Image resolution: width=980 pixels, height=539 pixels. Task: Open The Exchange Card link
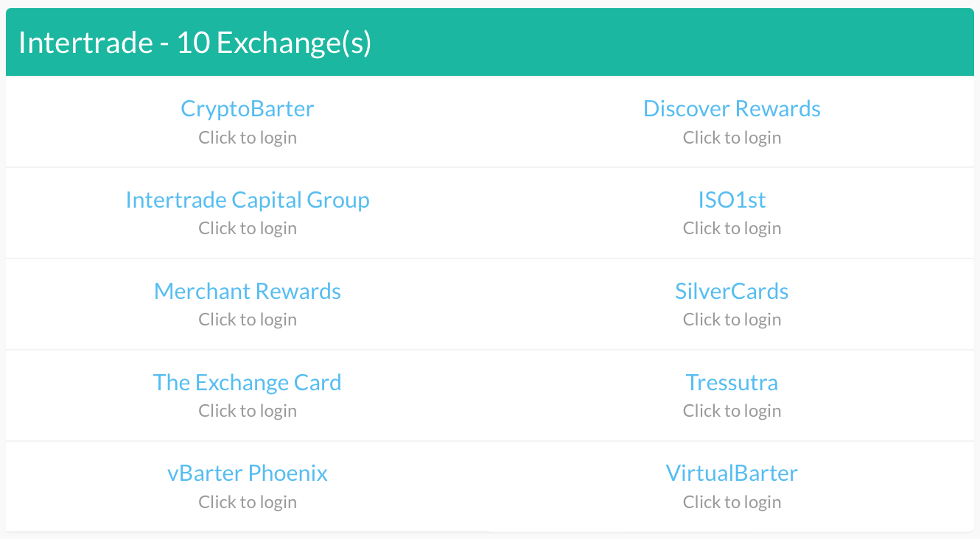248,383
